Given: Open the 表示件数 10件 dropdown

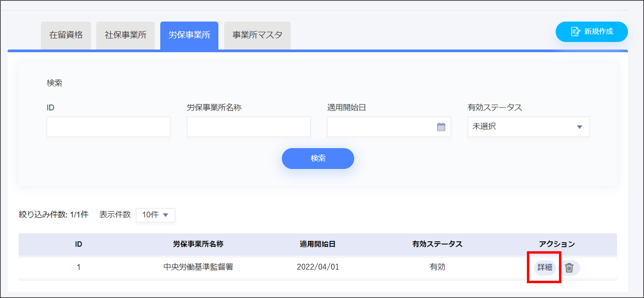Looking at the screenshot, I should pyautogui.click(x=155, y=215).
